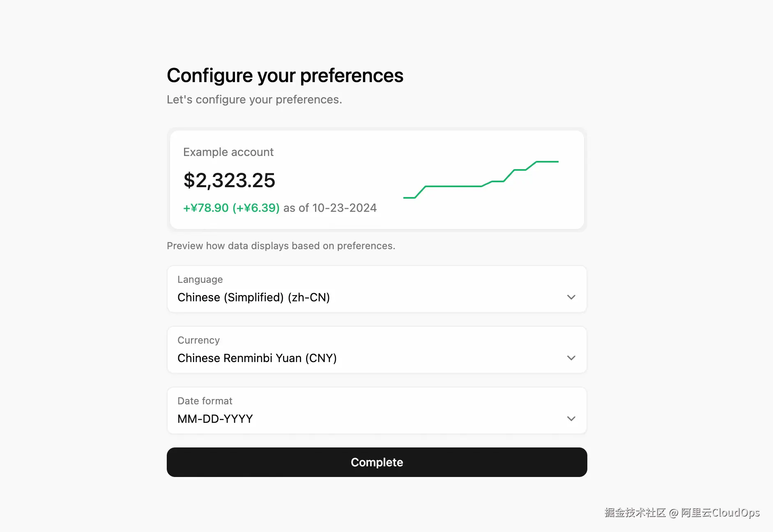Click the $2,323.25 account balance
Viewport: 773px width, 532px height.
coord(229,180)
